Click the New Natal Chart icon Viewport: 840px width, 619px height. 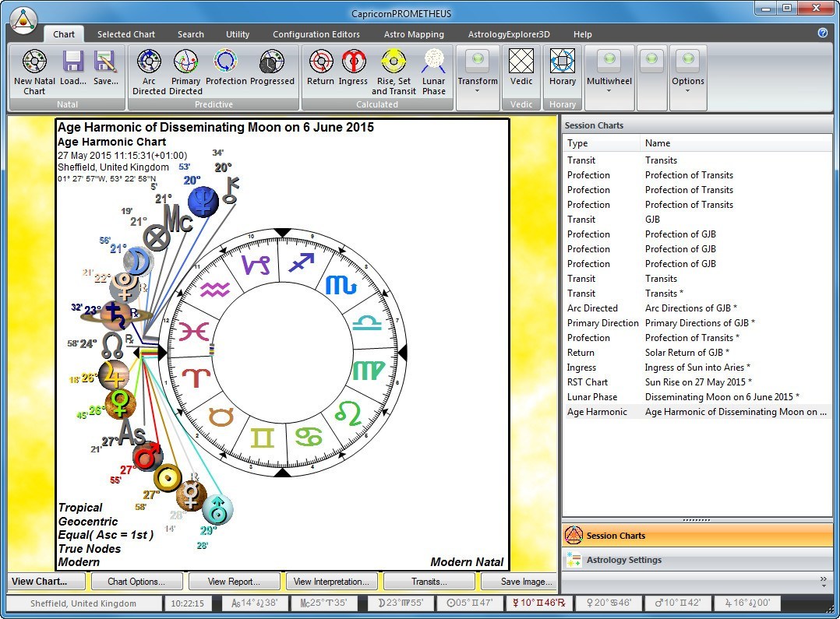(x=34, y=61)
